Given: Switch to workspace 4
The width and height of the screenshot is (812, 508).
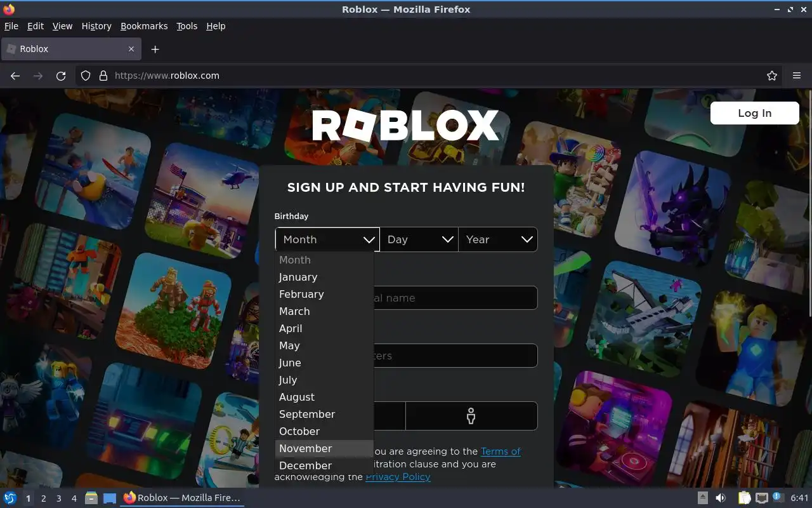Looking at the screenshot, I should coord(74,498).
